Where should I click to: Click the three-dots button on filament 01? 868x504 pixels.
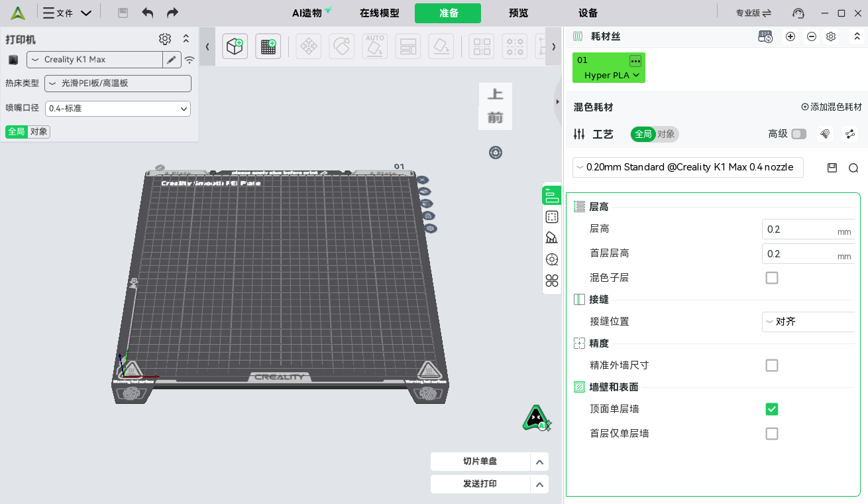(635, 61)
